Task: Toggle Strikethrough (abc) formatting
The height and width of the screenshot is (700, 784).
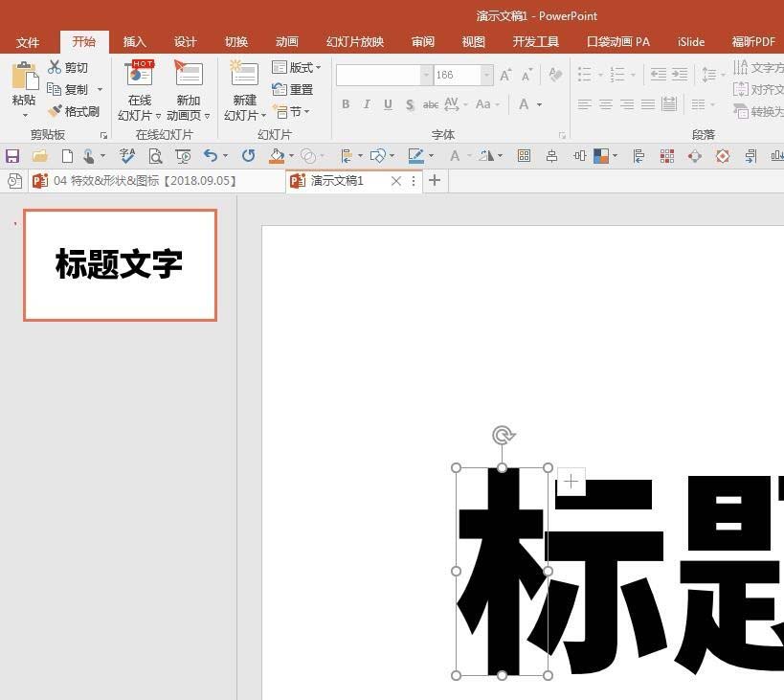Action: click(x=431, y=104)
